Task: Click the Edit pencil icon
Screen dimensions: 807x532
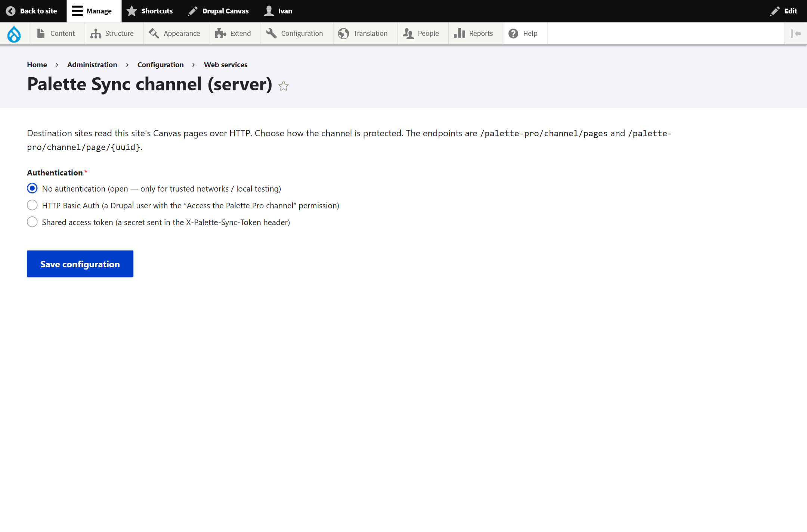Action: point(775,11)
